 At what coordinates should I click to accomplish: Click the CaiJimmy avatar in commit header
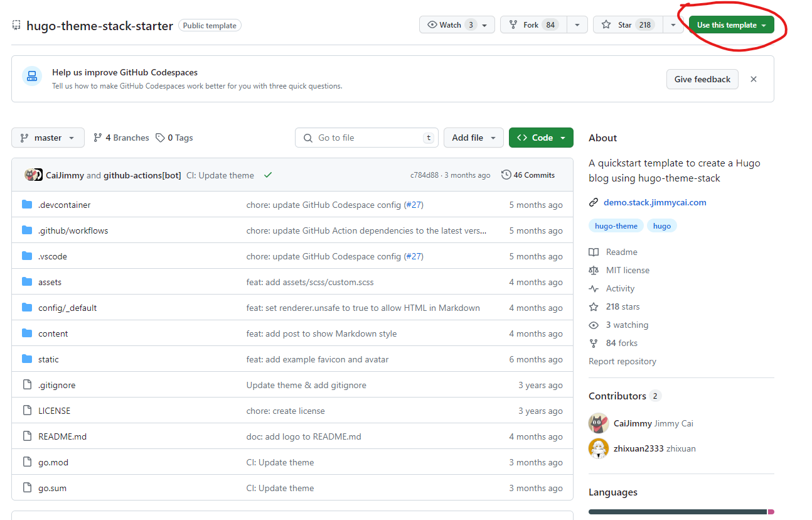click(30, 175)
